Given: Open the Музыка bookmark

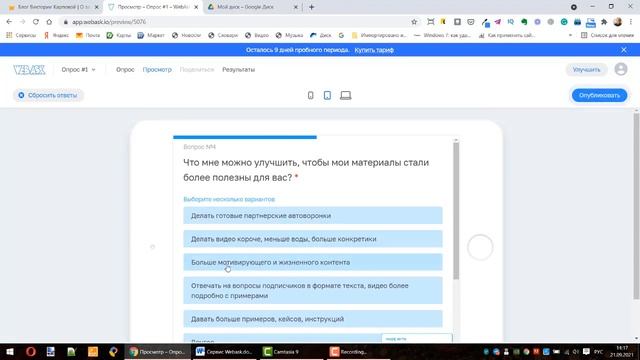Looking at the screenshot, I should [289, 36].
